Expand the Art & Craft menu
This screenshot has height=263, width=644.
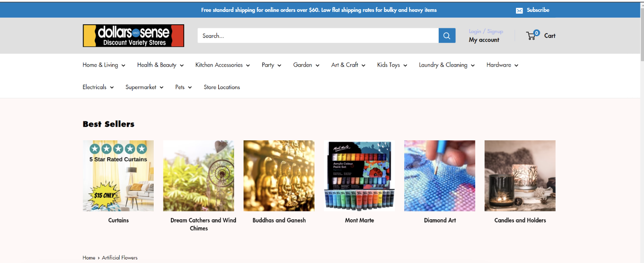tap(348, 65)
